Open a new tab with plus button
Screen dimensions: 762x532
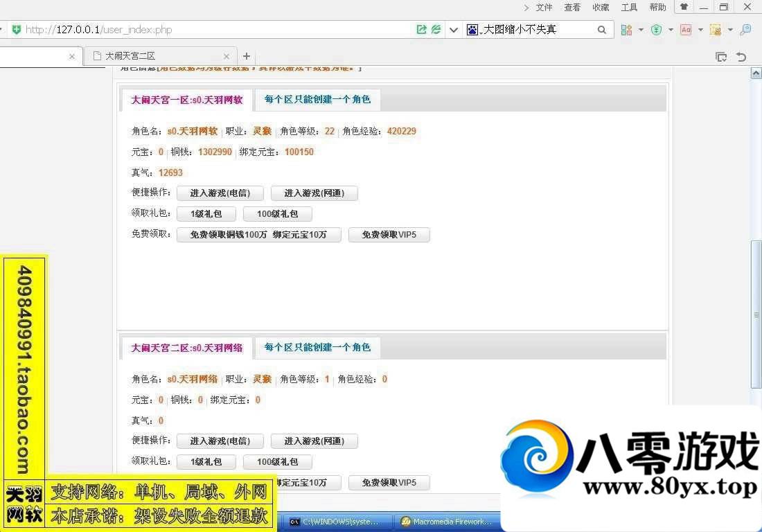tap(247, 56)
